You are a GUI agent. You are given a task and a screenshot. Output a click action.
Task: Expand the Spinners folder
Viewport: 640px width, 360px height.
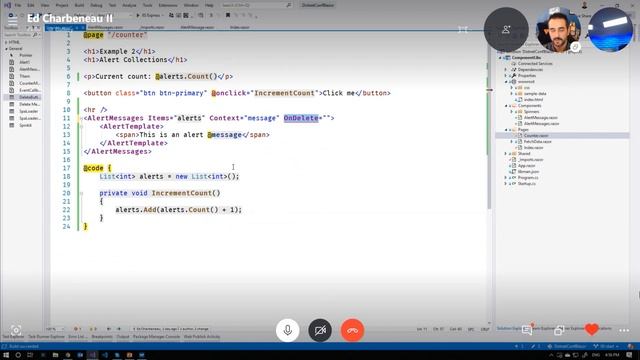coord(511,111)
